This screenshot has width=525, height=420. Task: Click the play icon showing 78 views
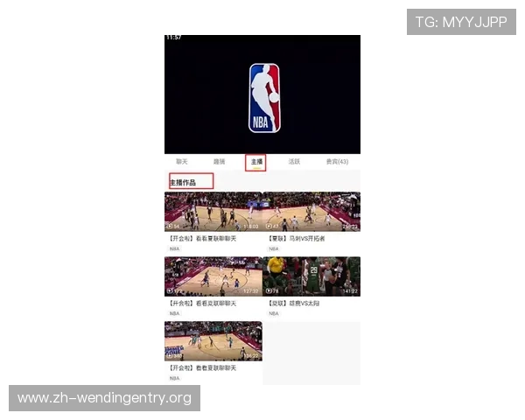[x=269, y=291]
